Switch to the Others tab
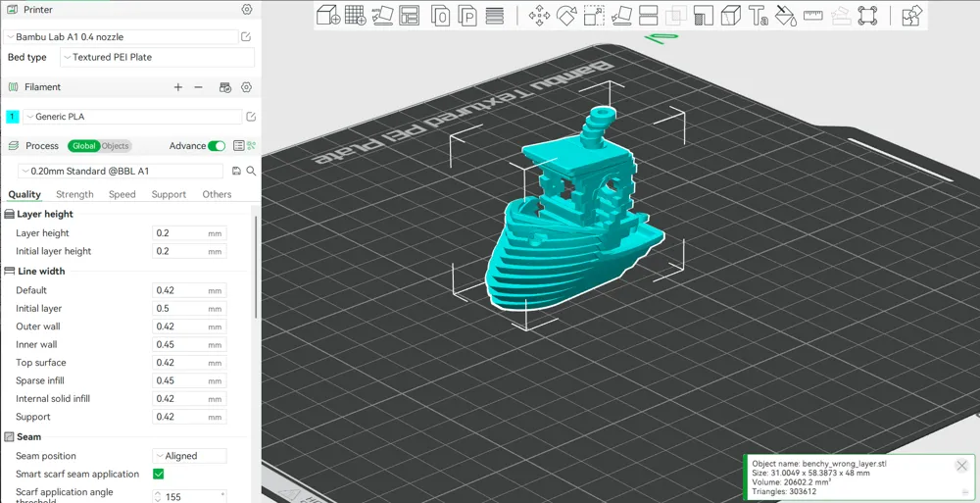Viewport: 980px width, 503px height. (x=217, y=194)
